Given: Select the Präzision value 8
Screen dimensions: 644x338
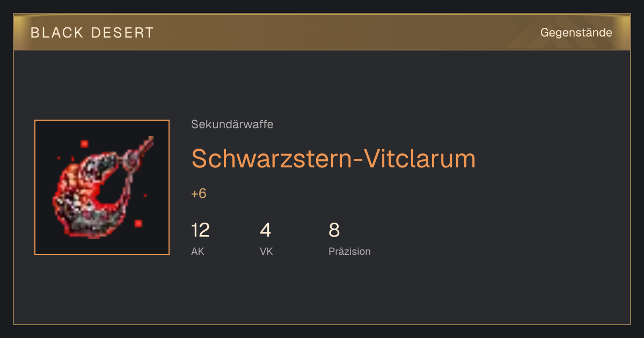Looking at the screenshot, I should (334, 230).
